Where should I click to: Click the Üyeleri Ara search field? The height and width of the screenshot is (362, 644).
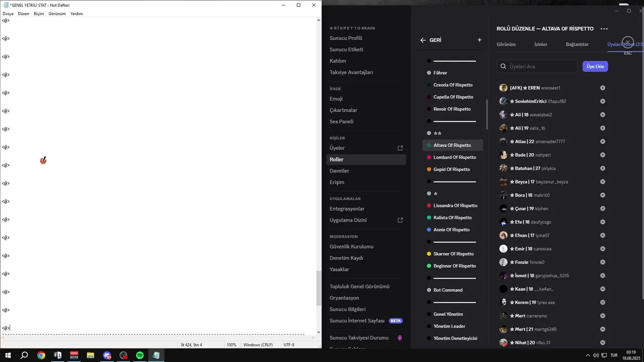(x=537, y=66)
